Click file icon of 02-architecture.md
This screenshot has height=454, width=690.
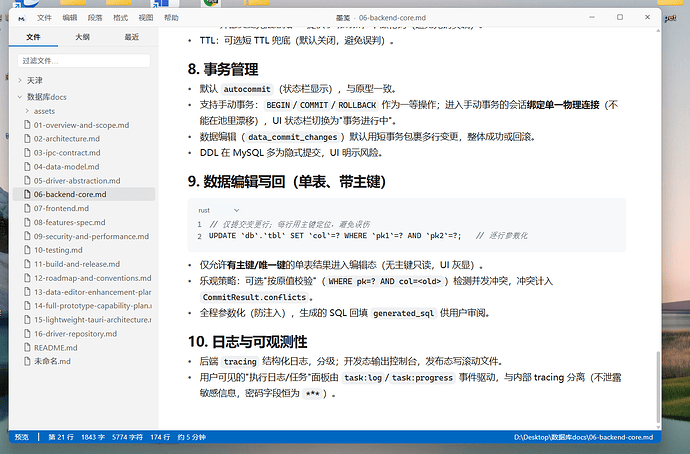point(27,139)
